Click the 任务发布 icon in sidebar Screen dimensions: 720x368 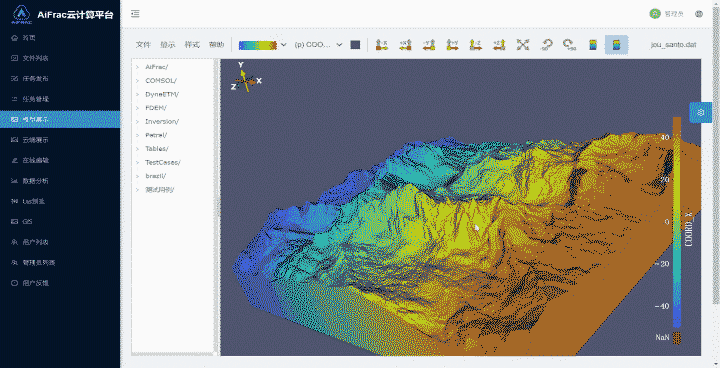14,78
